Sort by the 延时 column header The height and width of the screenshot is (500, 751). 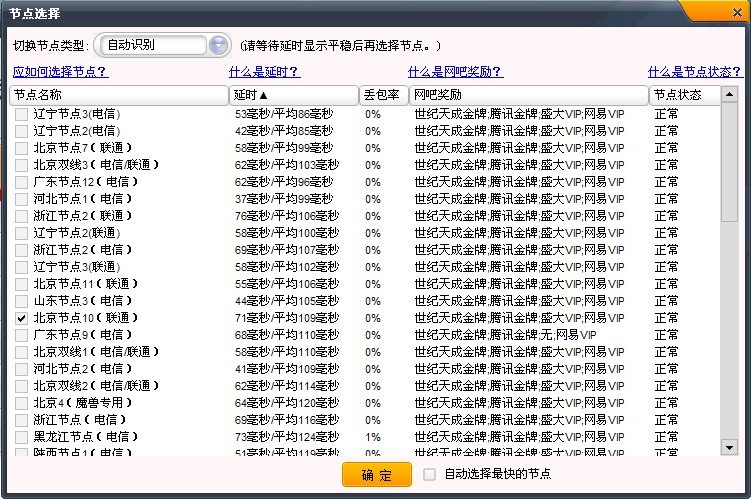click(294, 95)
